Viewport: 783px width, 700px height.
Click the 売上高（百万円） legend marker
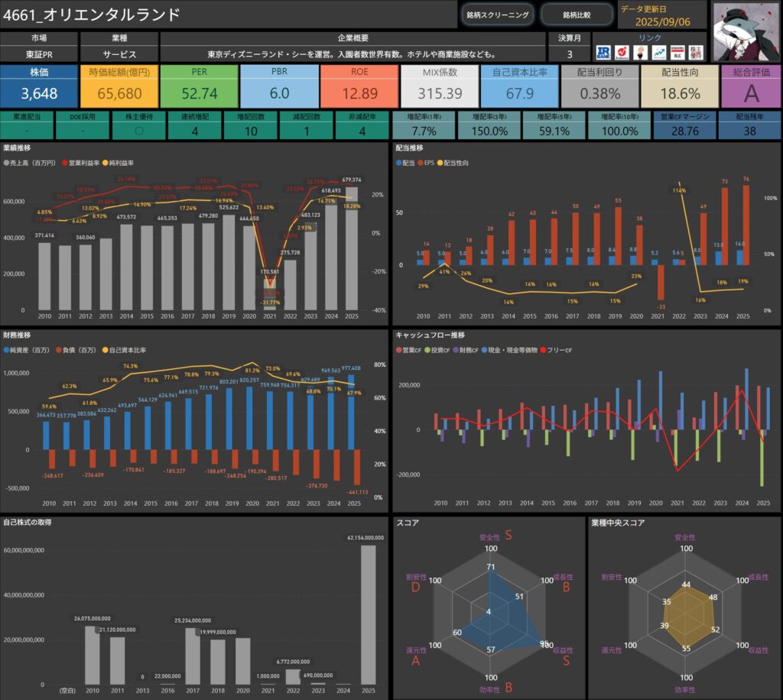tap(6, 163)
